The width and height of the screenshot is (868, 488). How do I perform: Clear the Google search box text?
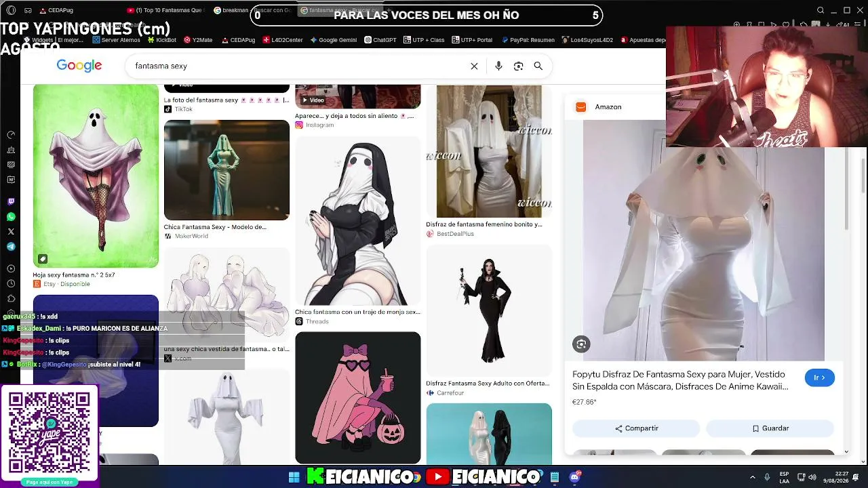(474, 66)
